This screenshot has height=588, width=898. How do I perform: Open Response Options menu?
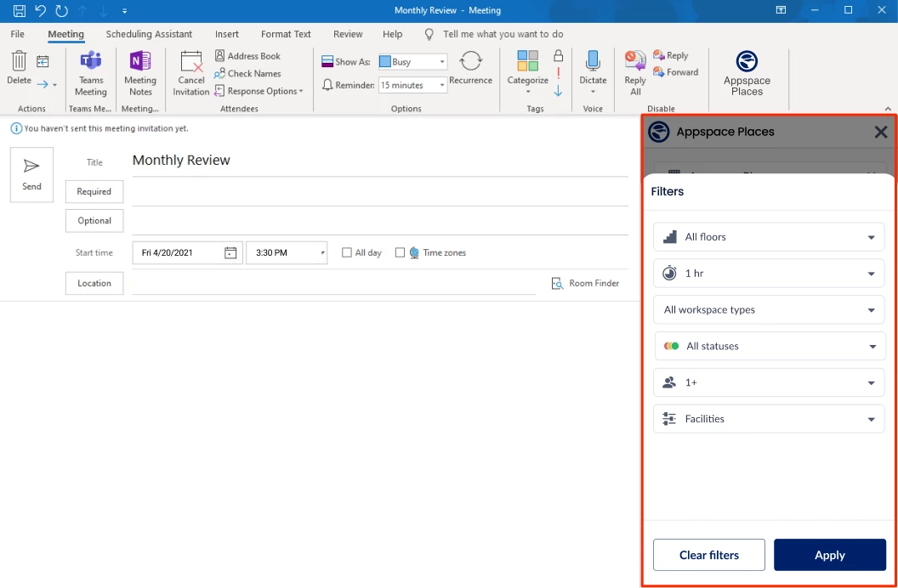[259, 91]
